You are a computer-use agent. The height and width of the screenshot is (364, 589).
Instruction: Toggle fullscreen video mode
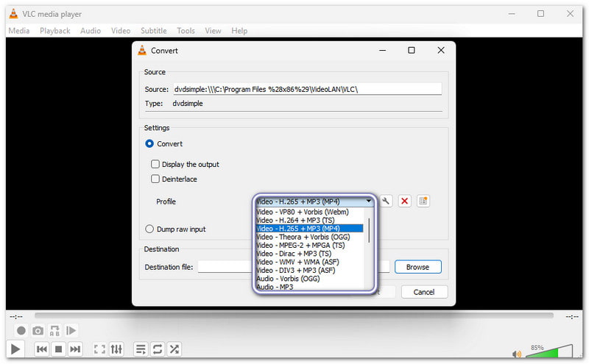click(99, 349)
